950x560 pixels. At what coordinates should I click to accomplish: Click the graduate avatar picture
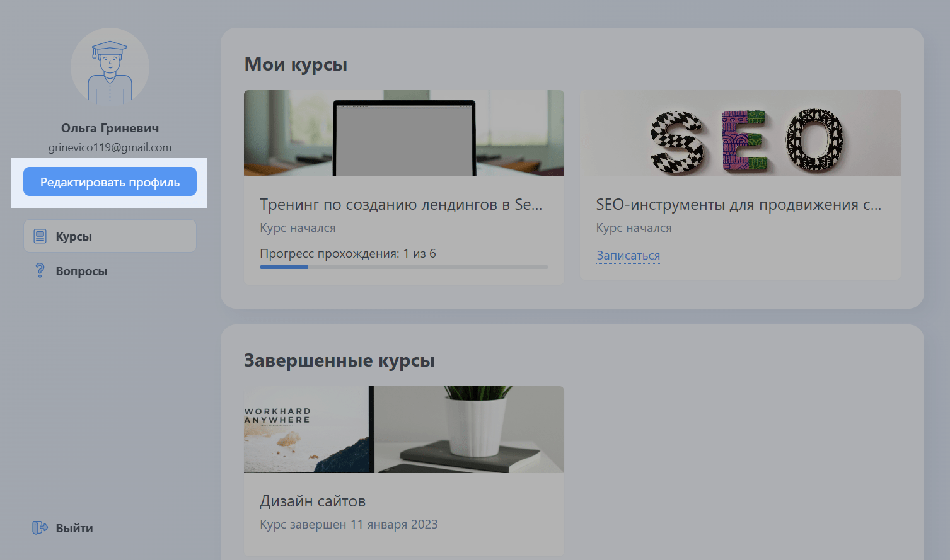[110, 67]
